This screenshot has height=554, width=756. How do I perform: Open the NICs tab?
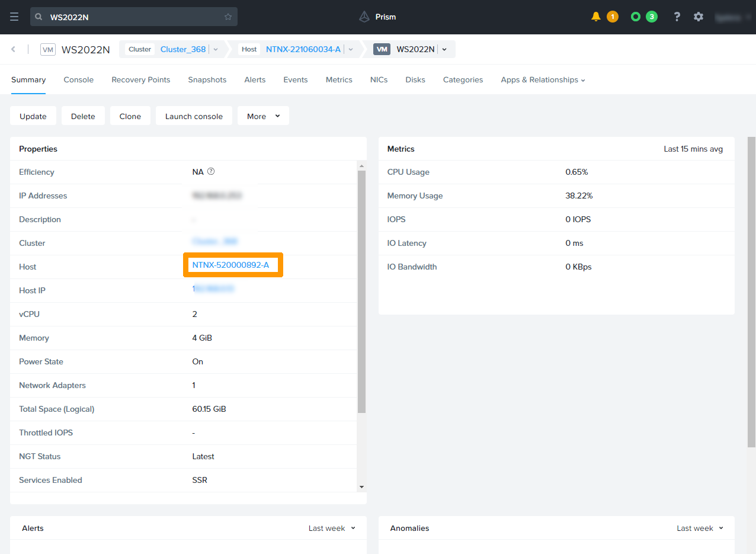click(379, 79)
